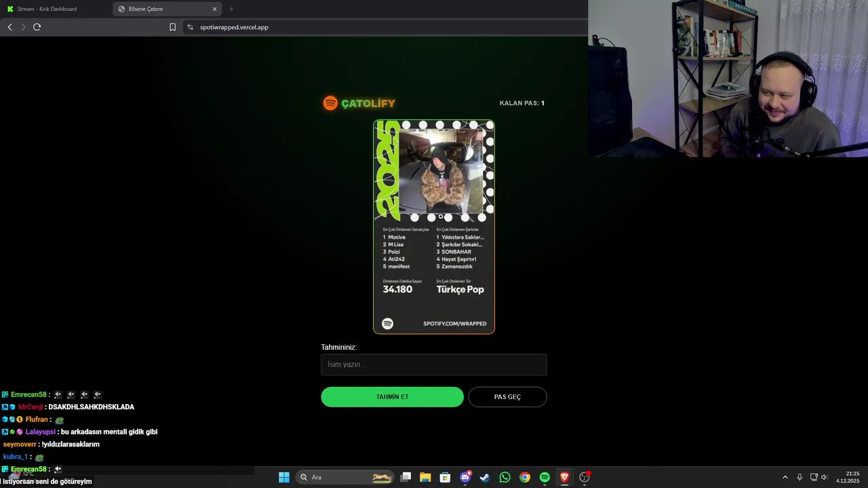Select song entry Yıldızlara Saklar...
Viewport: 868px width, 488px height.
pos(460,237)
